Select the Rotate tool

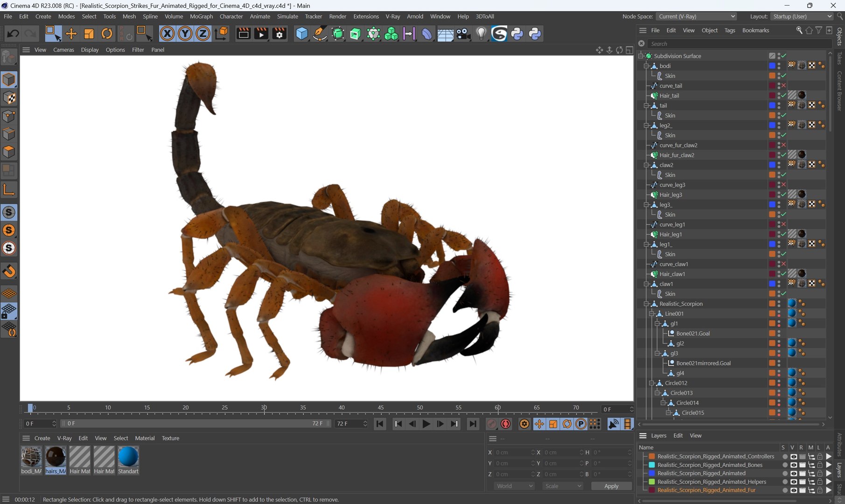(107, 34)
